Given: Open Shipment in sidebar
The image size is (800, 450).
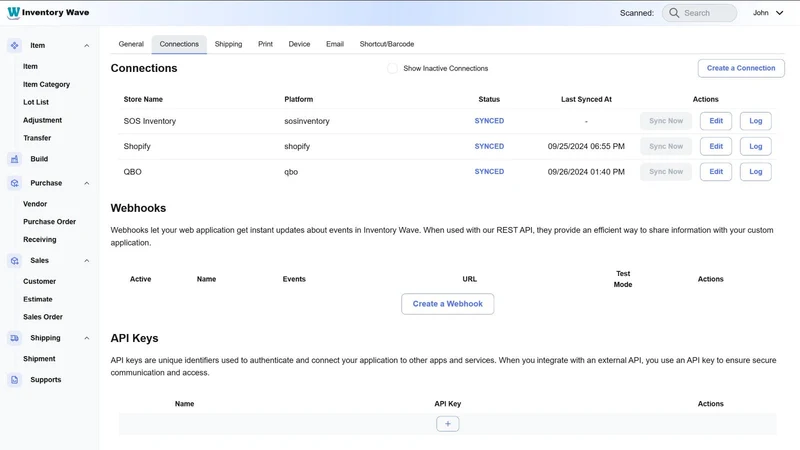Looking at the screenshot, I should point(39,359).
